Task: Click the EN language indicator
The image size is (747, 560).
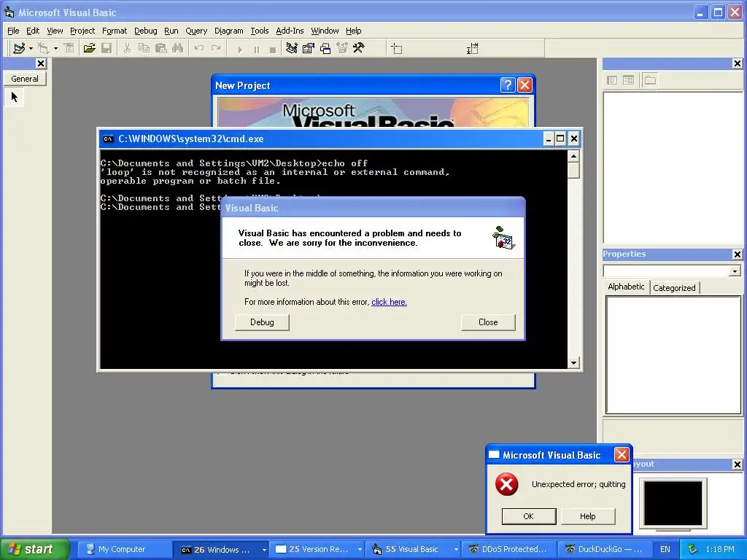Action: point(665,550)
